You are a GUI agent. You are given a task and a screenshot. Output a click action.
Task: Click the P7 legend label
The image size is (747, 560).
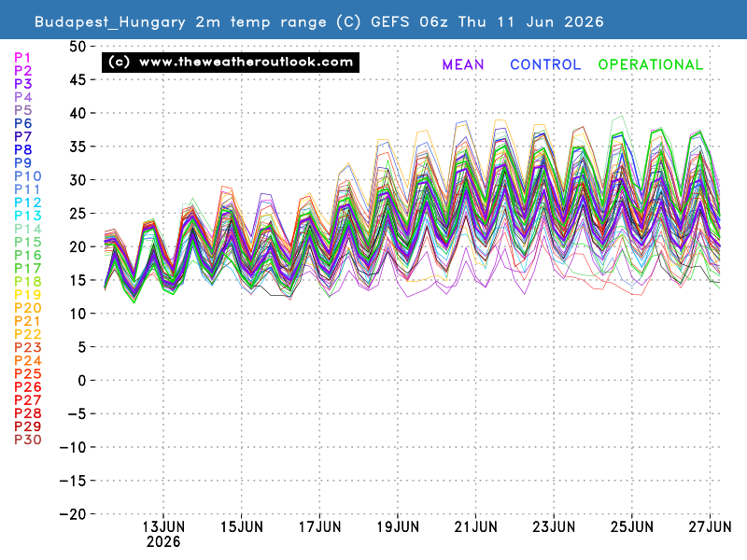(x=22, y=136)
